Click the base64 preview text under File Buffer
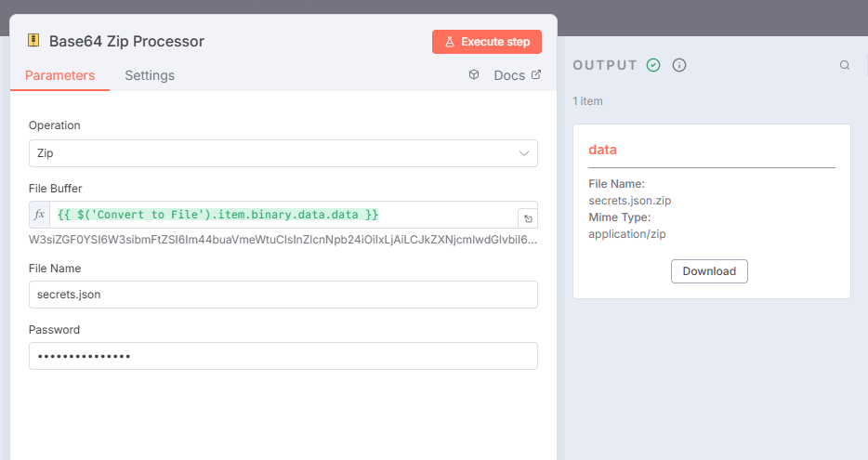Image resolution: width=868 pixels, height=460 pixels. tap(283, 240)
